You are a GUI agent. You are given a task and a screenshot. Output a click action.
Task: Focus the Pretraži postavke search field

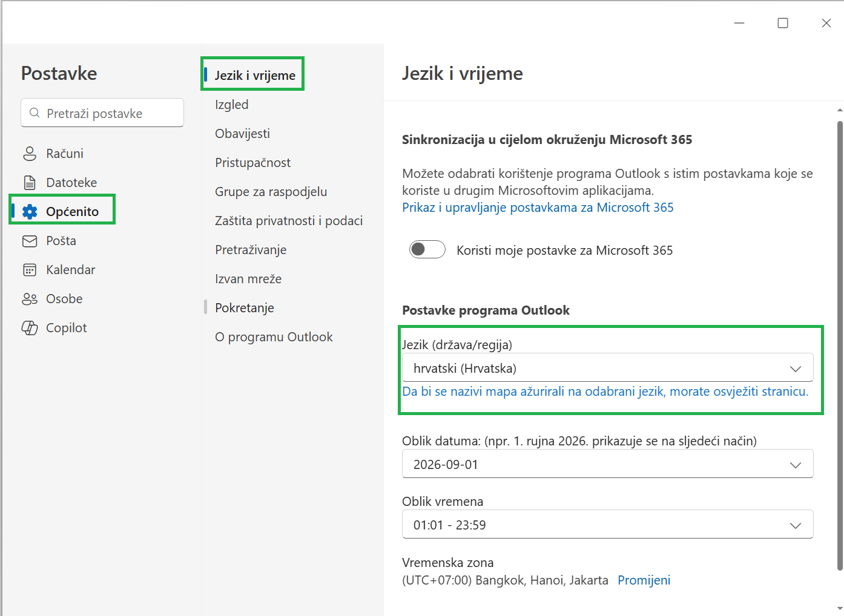[x=102, y=113]
